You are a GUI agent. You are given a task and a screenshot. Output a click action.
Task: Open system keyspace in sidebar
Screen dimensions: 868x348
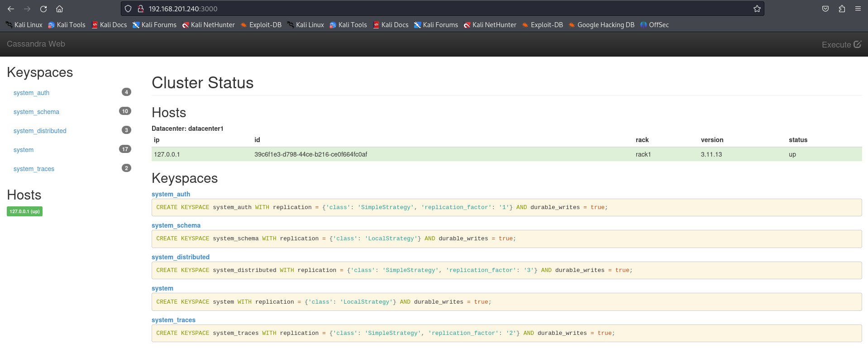tap(24, 150)
